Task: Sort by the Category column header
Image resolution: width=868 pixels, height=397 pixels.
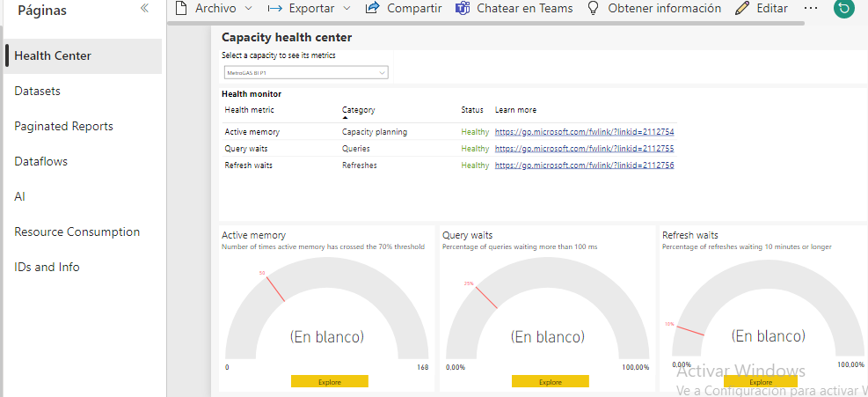Action: [358, 110]
